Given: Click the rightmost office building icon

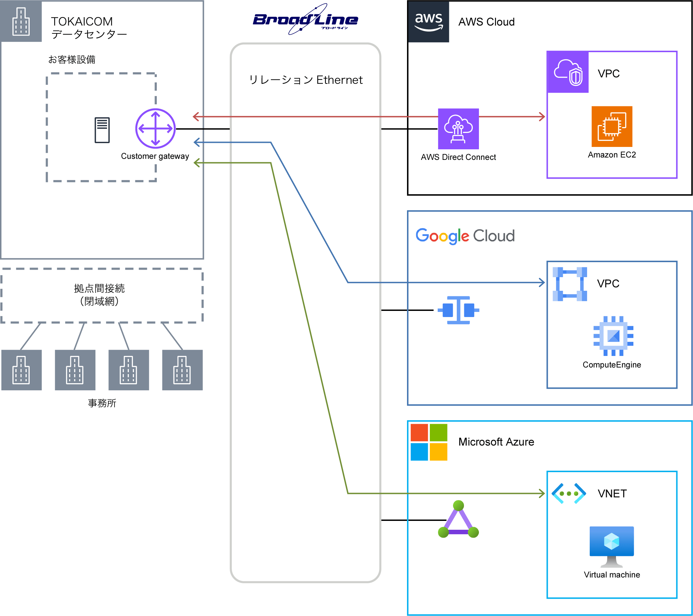Looking at the screenshot, I should point(182,370).
